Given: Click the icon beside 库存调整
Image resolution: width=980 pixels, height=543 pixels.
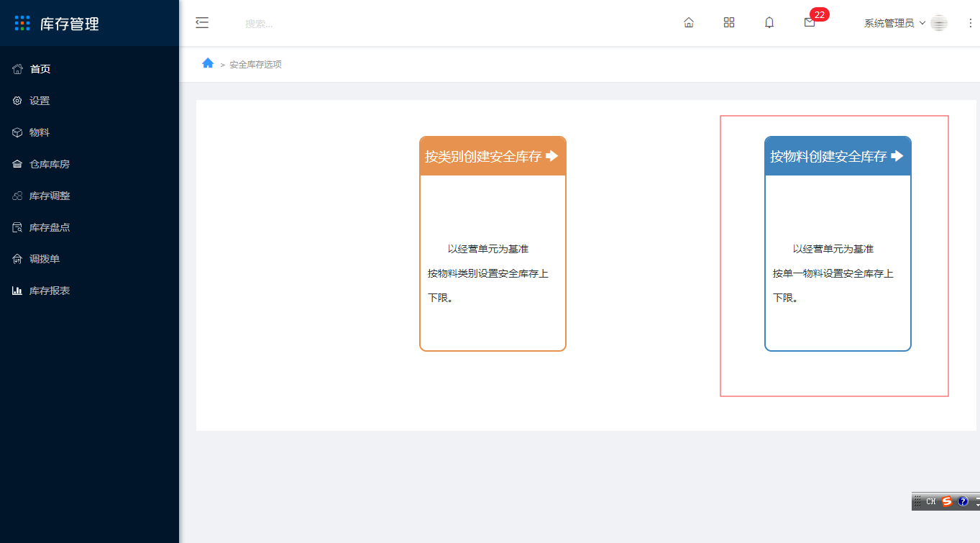Looking at the screenshot, I should 17,196.
